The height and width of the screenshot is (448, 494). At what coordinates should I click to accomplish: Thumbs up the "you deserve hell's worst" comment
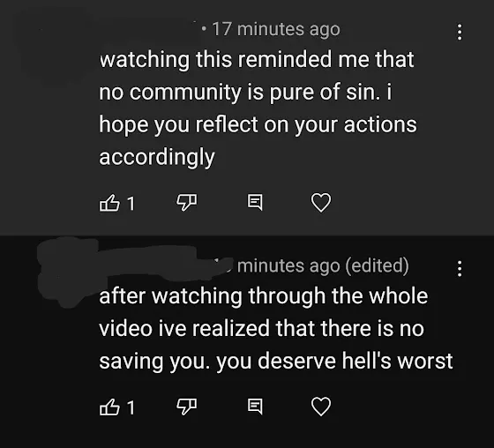[109, 407]
